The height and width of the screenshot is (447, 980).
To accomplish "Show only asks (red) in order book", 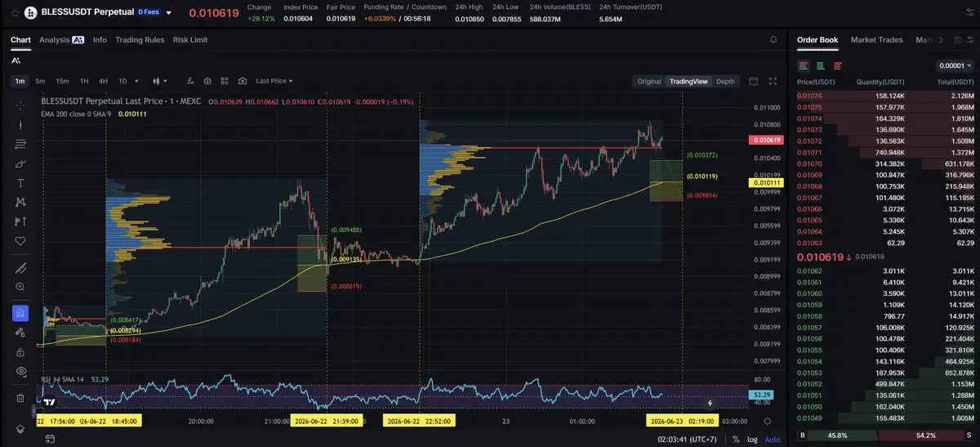I will pos(838,65).
